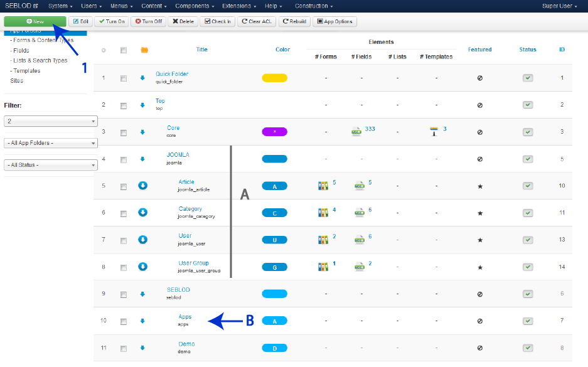Click the blue round download icon for Category
This screenshot has height=367, width=588.
coord(142,213)
